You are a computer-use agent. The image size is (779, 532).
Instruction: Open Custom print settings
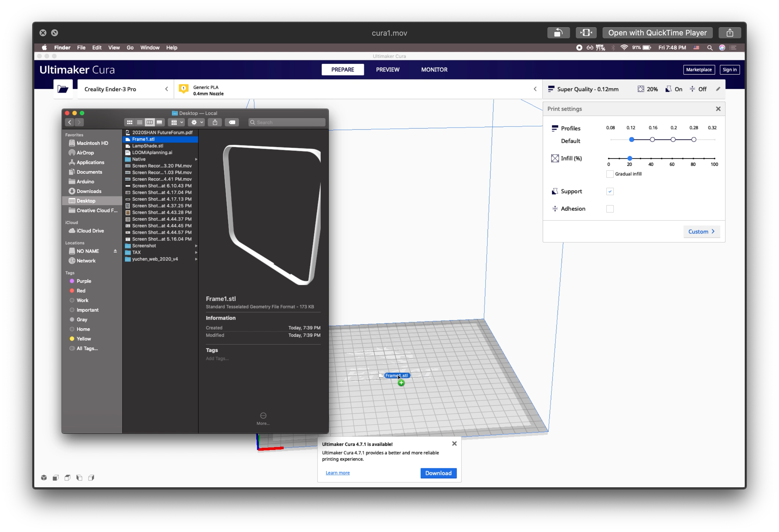pos(701,232)
